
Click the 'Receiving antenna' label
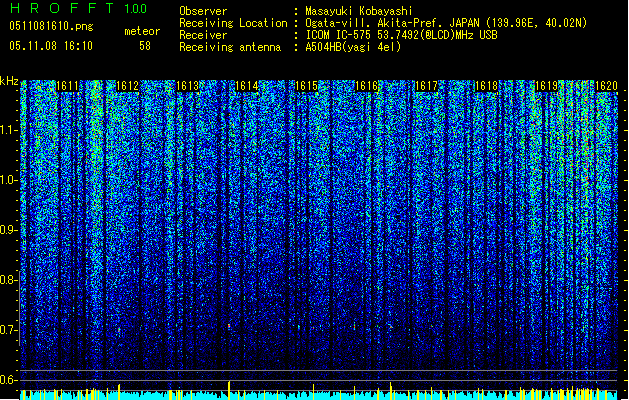(230, 47)
